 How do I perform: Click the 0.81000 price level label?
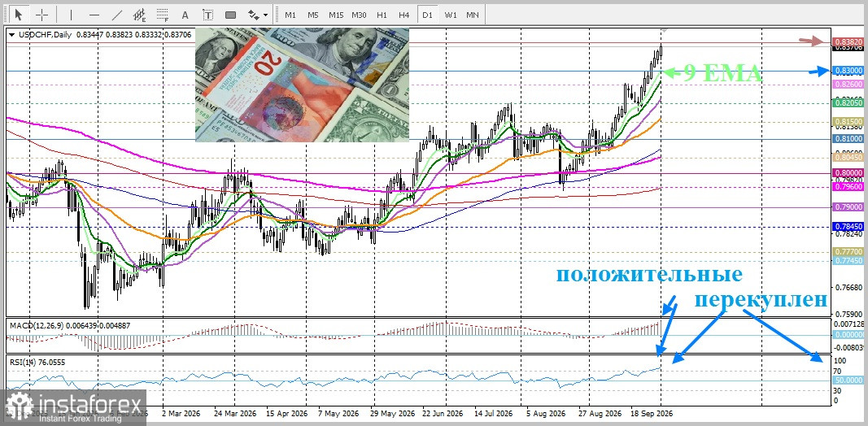click(848, 139)
